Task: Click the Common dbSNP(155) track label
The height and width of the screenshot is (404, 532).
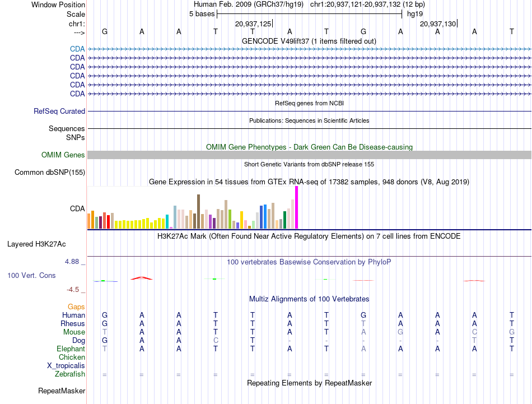Action: pyautogui.click(x=50, y=172)
